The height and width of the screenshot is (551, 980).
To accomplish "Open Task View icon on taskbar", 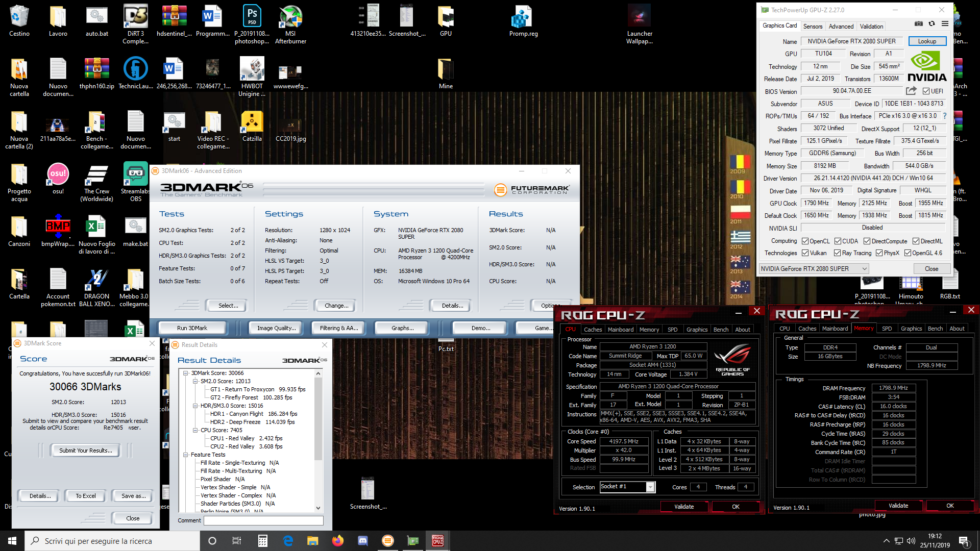I will tap(237, 541).
